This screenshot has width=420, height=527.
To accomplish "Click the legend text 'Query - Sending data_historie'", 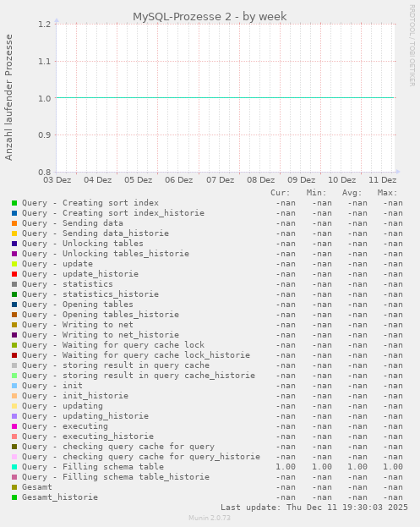I will point(95,233).
